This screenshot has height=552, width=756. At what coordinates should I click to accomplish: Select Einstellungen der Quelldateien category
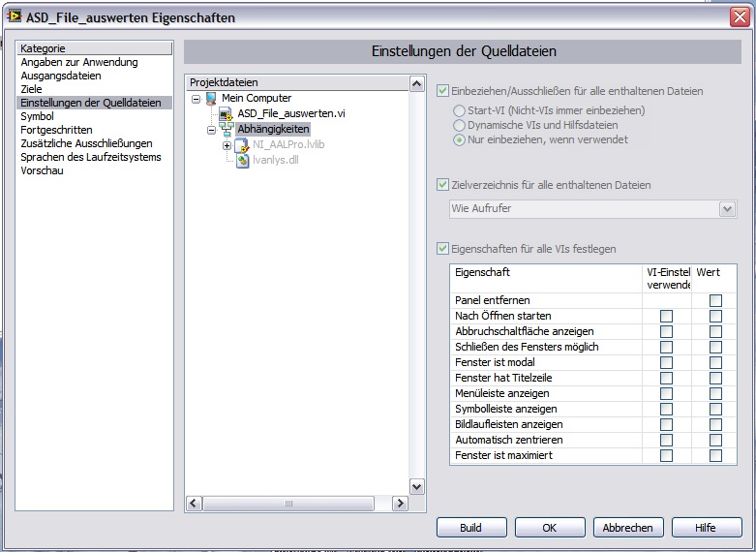[94, 103]
